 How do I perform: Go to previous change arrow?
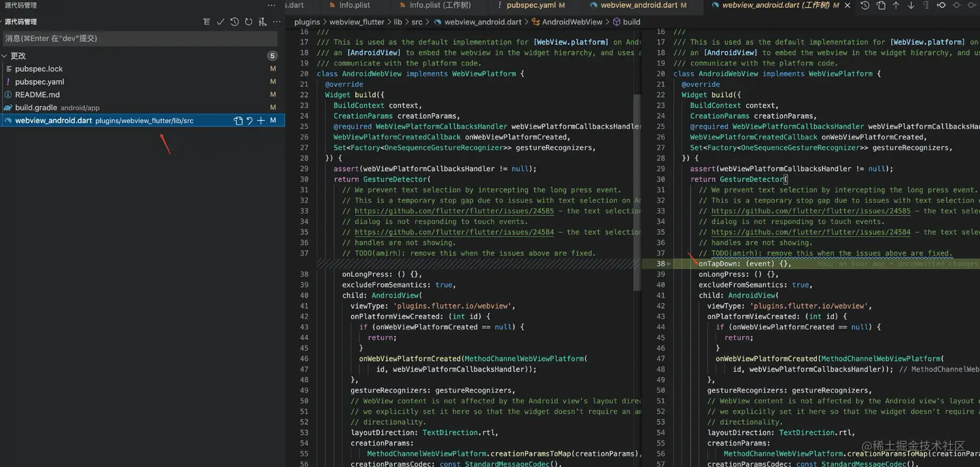pos(896,5)
